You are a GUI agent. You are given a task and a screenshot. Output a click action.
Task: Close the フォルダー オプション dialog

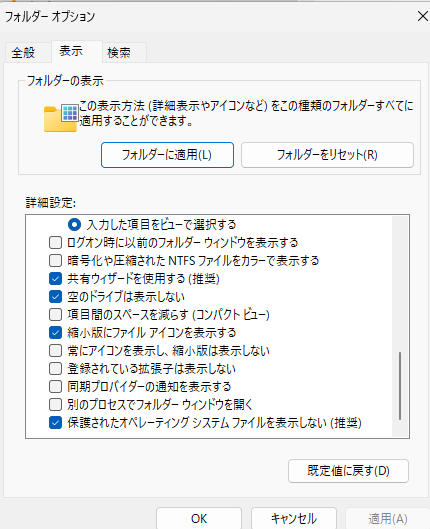coord(422,16)
